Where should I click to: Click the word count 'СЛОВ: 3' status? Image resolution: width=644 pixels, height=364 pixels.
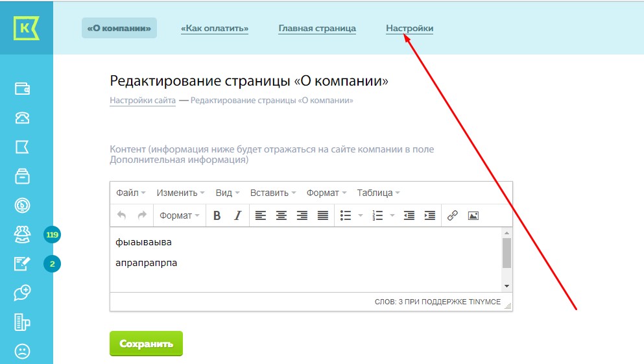388,302
